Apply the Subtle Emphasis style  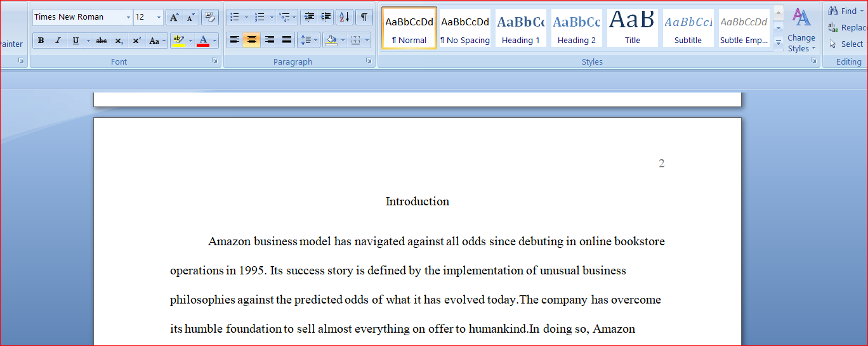744,27
